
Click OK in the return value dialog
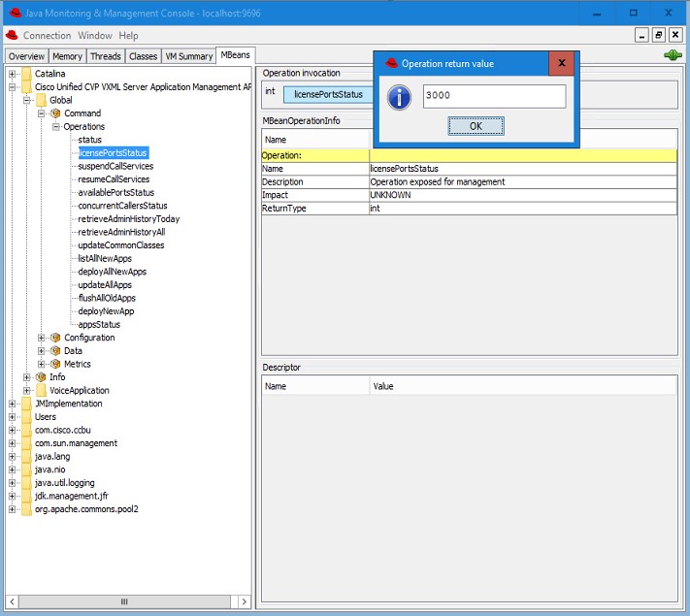click(x=476, y=126)
